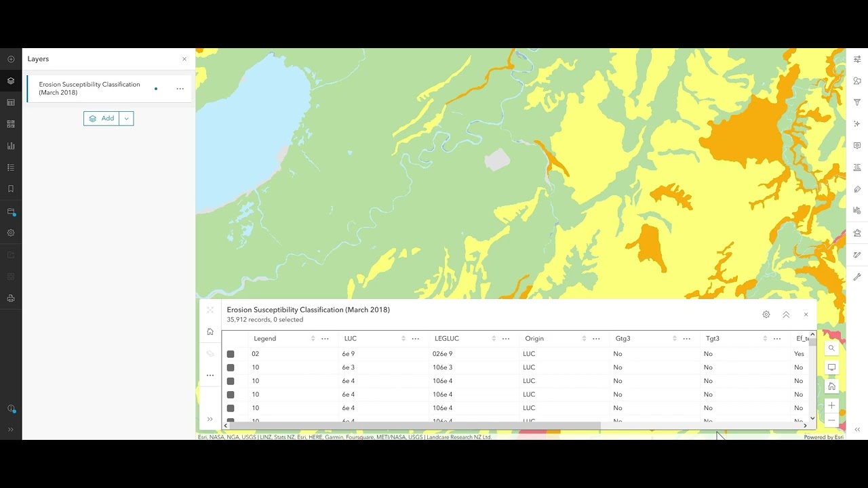The height and width of the screenshot is (488, 868).
Task: Open the Bookmarks icon
Action: point(11,189)
